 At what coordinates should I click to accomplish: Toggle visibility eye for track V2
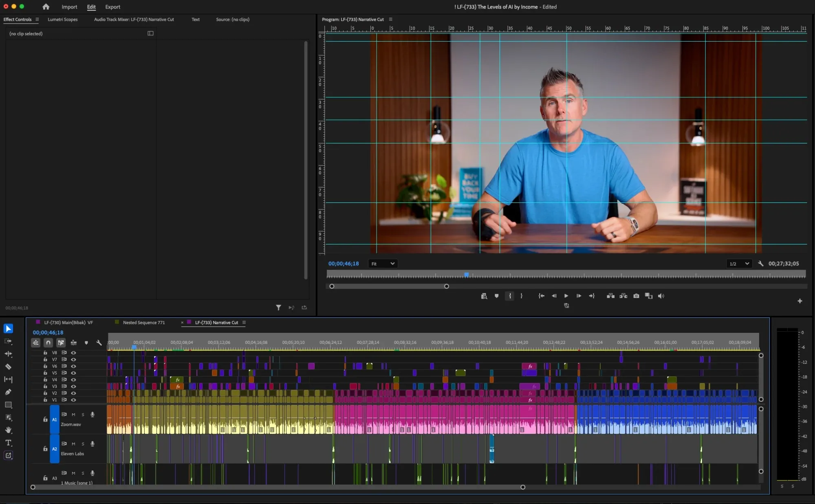[x=74, y=393]
